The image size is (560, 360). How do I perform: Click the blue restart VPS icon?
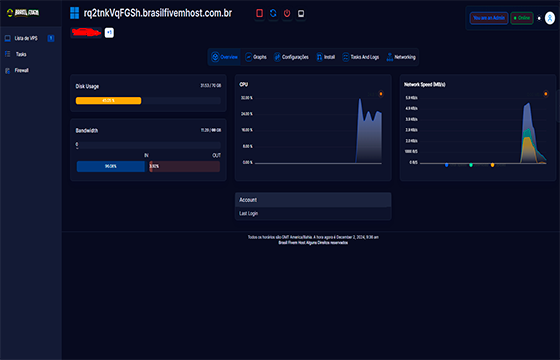tap(273, 13)
